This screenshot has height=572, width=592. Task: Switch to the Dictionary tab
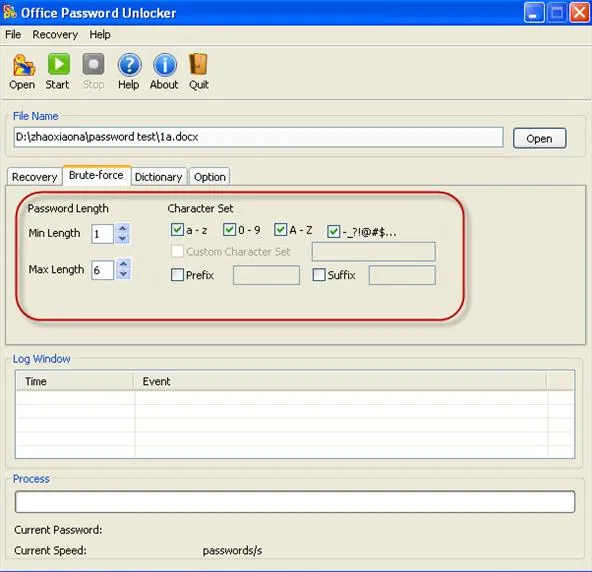[x=159, y=177]
